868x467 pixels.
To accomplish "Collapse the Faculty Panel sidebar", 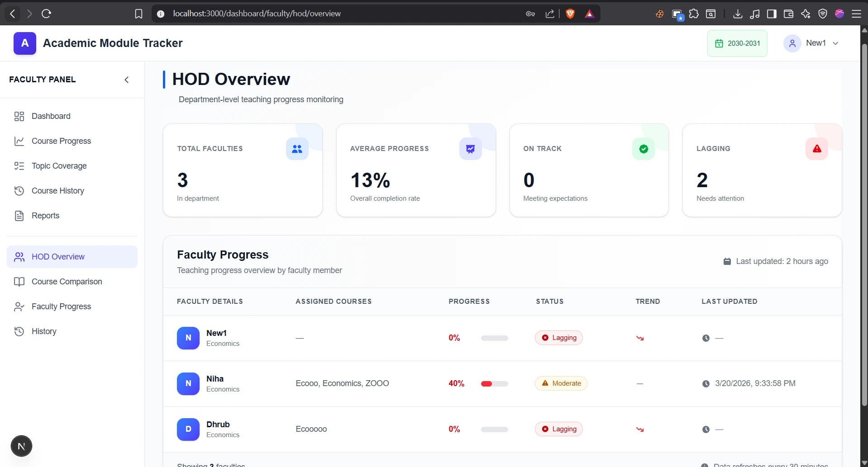I will 127,80.
